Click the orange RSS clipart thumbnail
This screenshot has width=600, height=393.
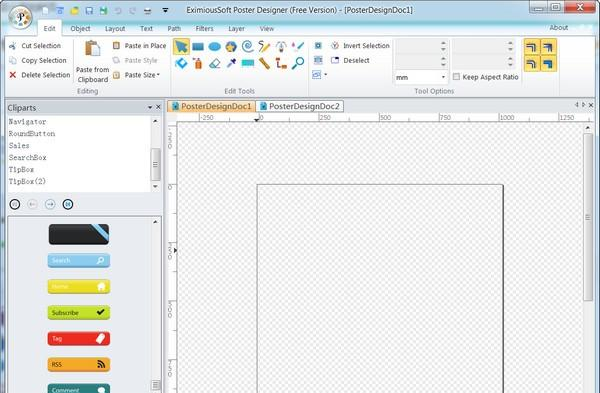[79, 364]
